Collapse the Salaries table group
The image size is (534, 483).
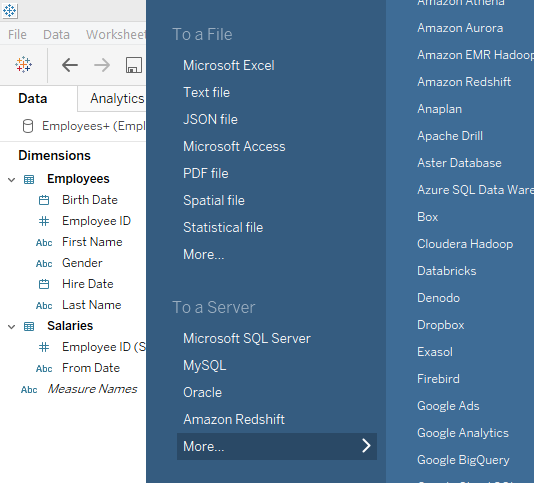point(12,327)
